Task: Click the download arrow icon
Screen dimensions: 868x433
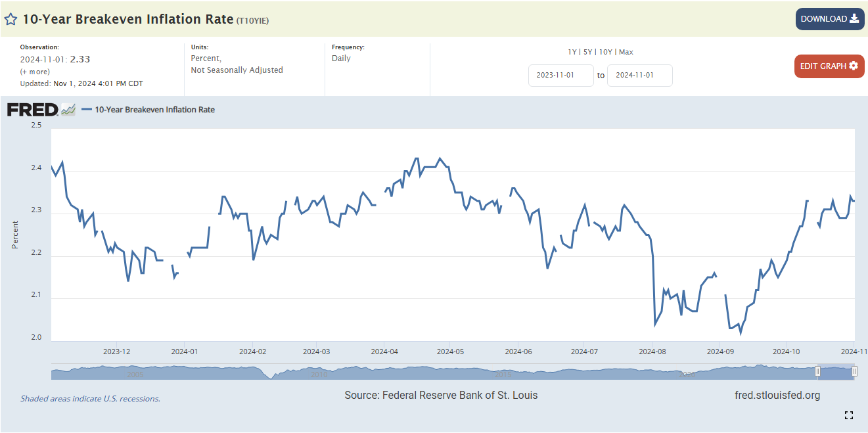Action: pos(854,18)
